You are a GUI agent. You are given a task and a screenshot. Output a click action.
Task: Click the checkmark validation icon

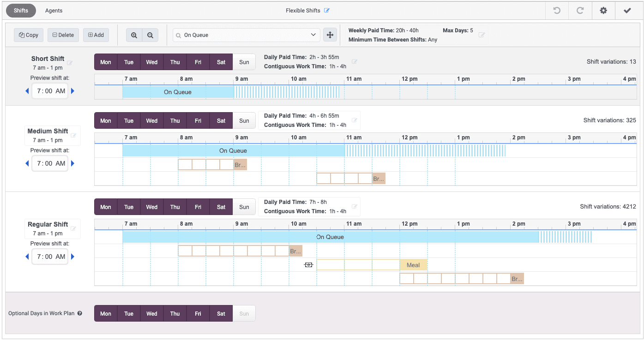pyautogui.click(x=626, y=10)
